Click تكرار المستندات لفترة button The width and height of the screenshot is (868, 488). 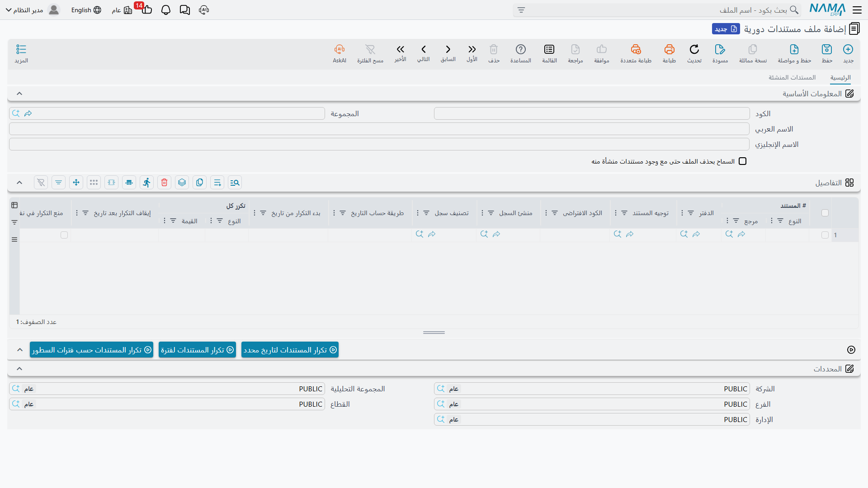(x=197, y=350)
